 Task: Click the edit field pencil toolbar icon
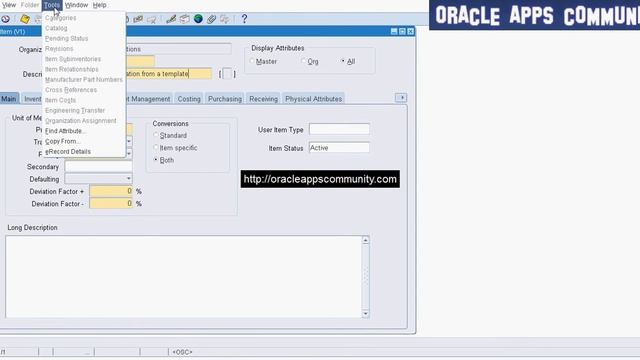[171, 19]
